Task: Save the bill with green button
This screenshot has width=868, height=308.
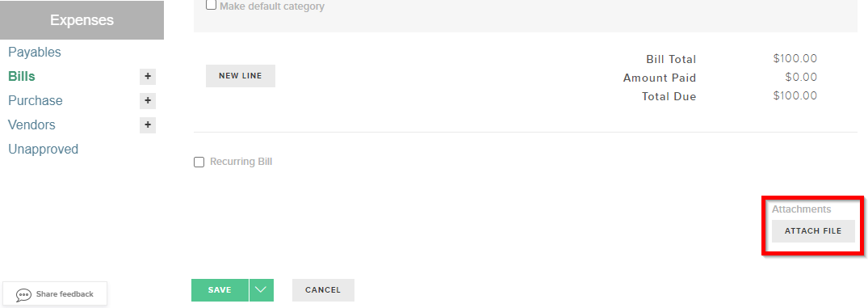Action: [220, 289]
